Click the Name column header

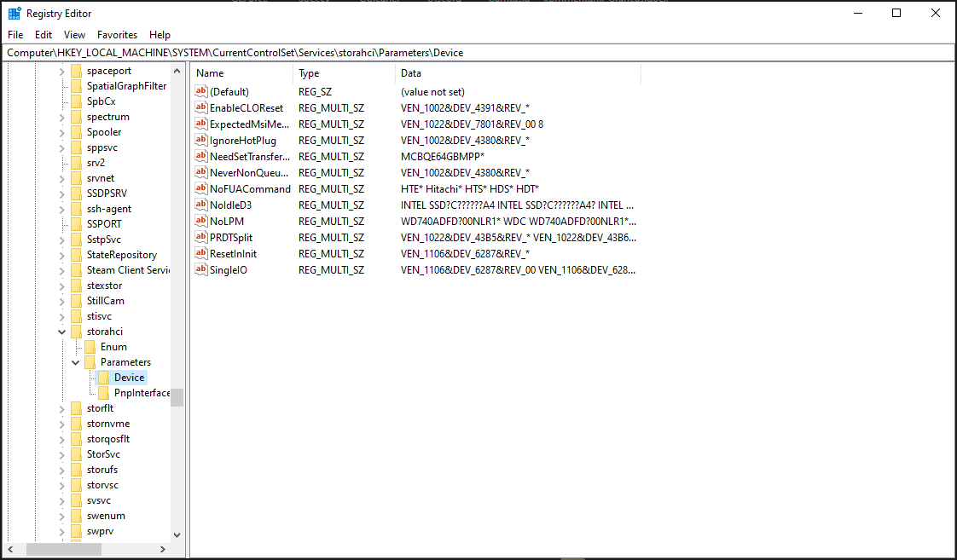pos(210,72)
